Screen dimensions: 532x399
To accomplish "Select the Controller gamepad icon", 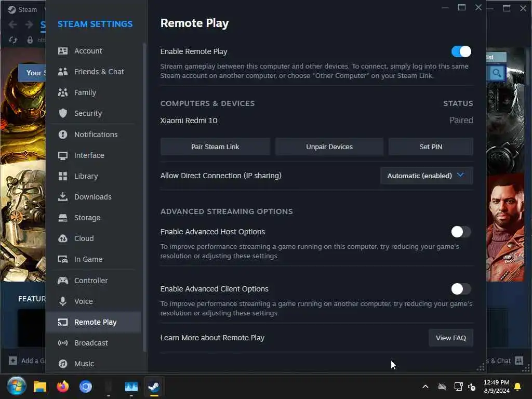I will click(x=63, y=281).
